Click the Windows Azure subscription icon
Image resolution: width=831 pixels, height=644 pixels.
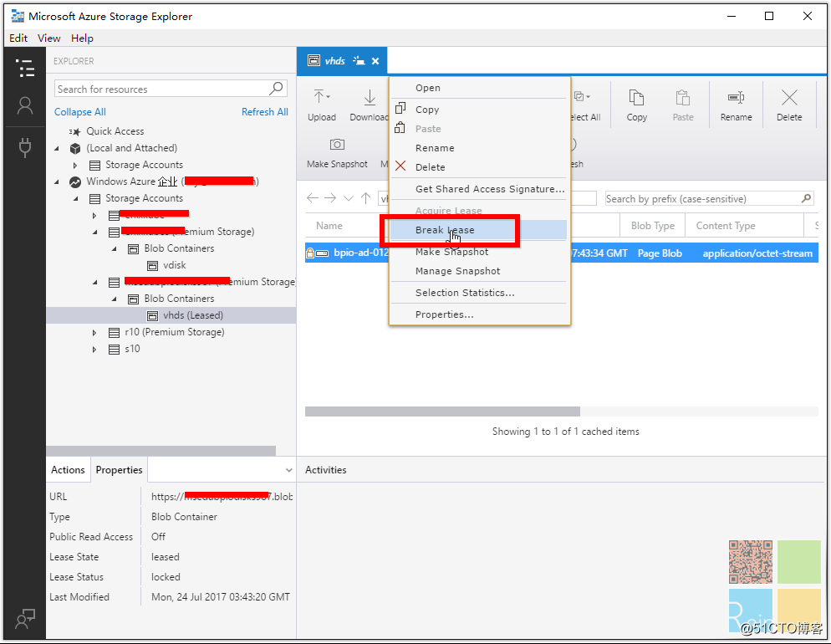[75, 181]
